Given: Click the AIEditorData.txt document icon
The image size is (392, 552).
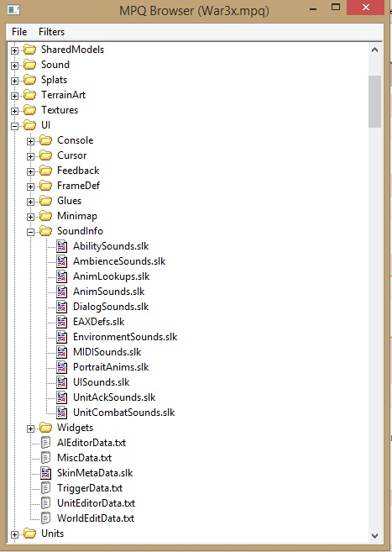Looking at the screenshot, I should (x=45, y=443).
